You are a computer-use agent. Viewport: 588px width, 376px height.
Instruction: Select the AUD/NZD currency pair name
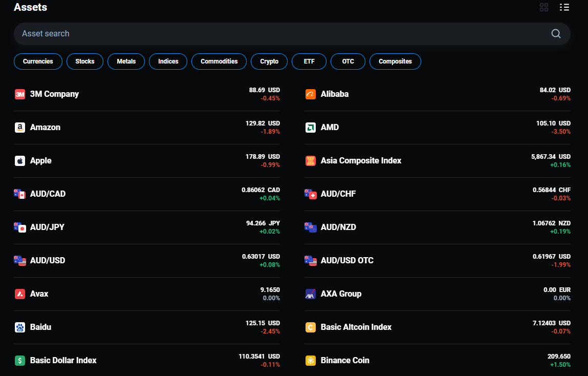(338, 227)
